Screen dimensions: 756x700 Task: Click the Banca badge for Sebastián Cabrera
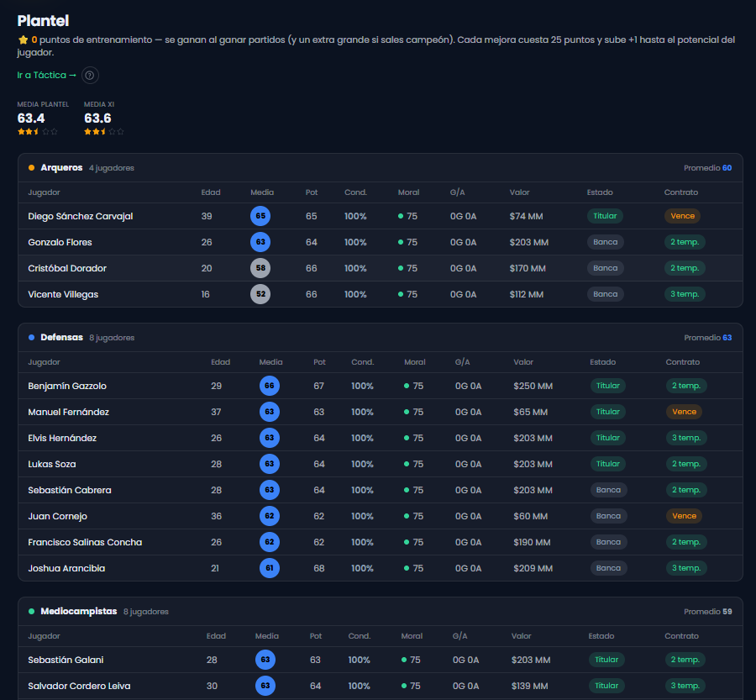(608, 490)
